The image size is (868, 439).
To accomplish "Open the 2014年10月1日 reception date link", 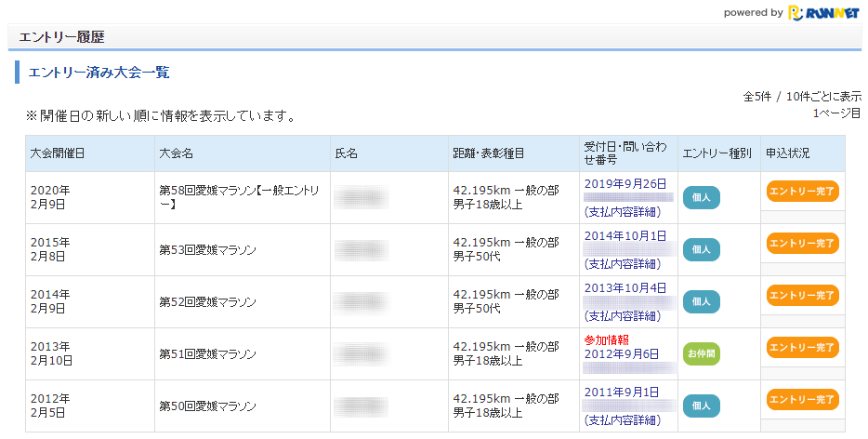I will [625, 236].
